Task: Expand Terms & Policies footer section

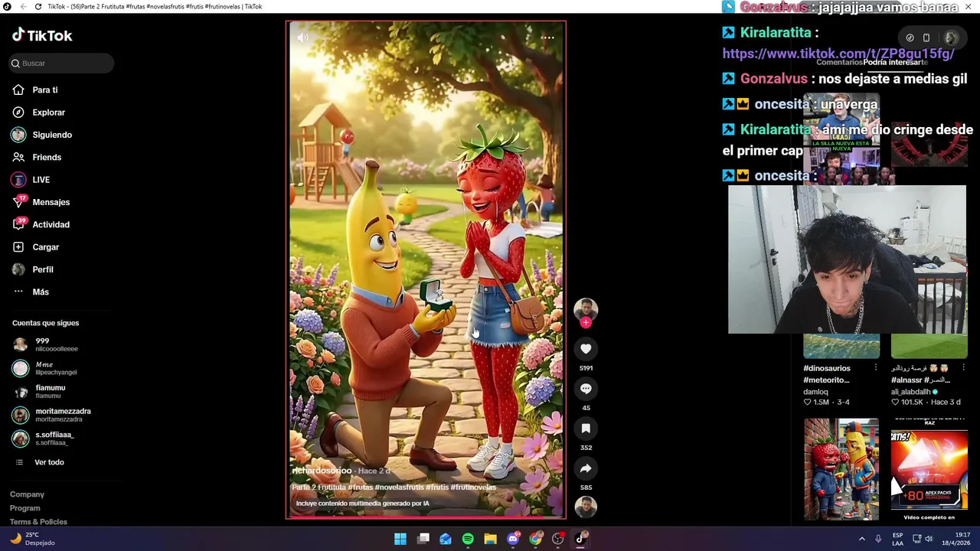Action: pyautogui.click(x=38, y=522)
